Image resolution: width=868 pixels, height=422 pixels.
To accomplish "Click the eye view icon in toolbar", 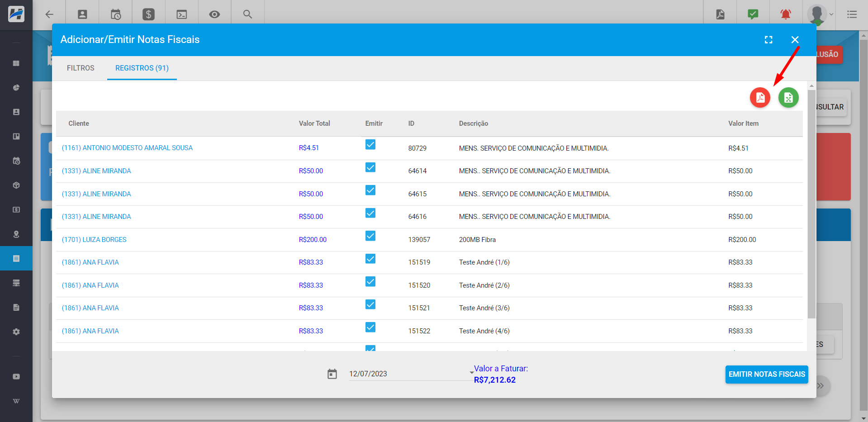I will pos(214,14).
